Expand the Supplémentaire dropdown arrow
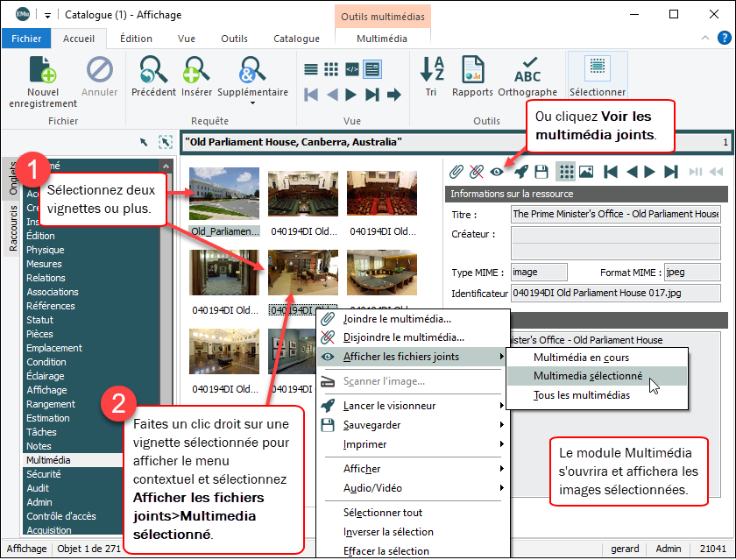The width and height of the screenshot is (736, 560). tap(252, 103)
